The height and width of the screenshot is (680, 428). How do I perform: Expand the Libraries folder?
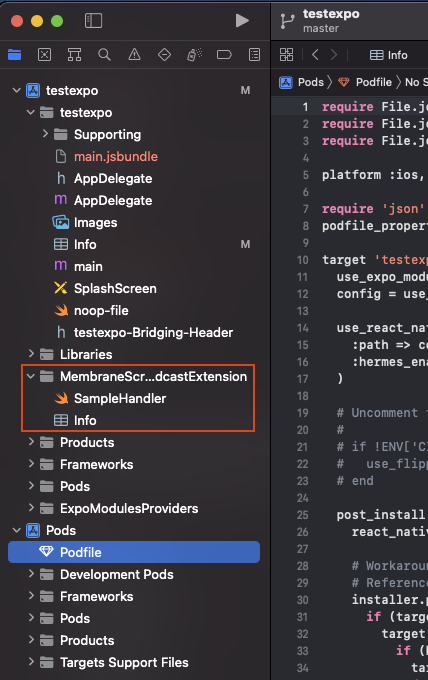tap(31, 353)
